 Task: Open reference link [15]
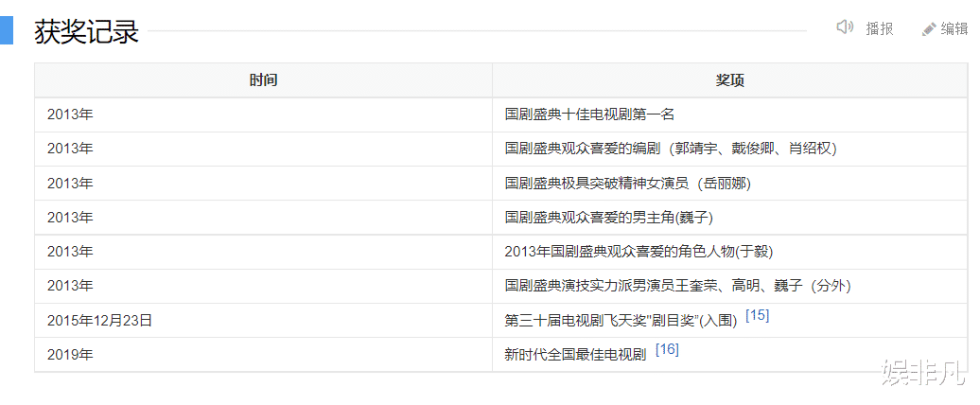[758, 316]
